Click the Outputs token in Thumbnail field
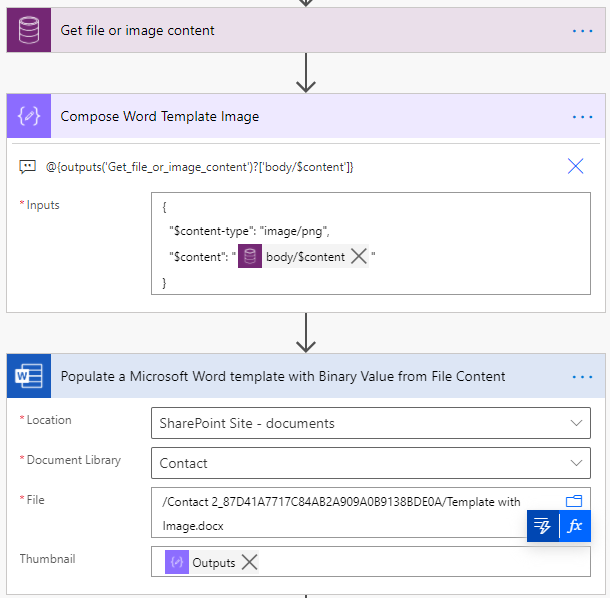This screenshot has height=598, width=610. pyautogui.click(x=212, y=563)
